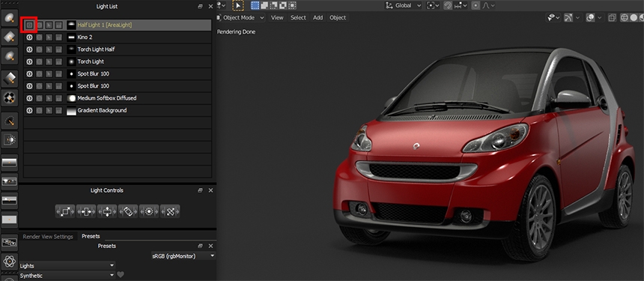Toggle X-ray view in viewport header
The height and width of the screenshot is (281, 644).
(x=612, y=18)
